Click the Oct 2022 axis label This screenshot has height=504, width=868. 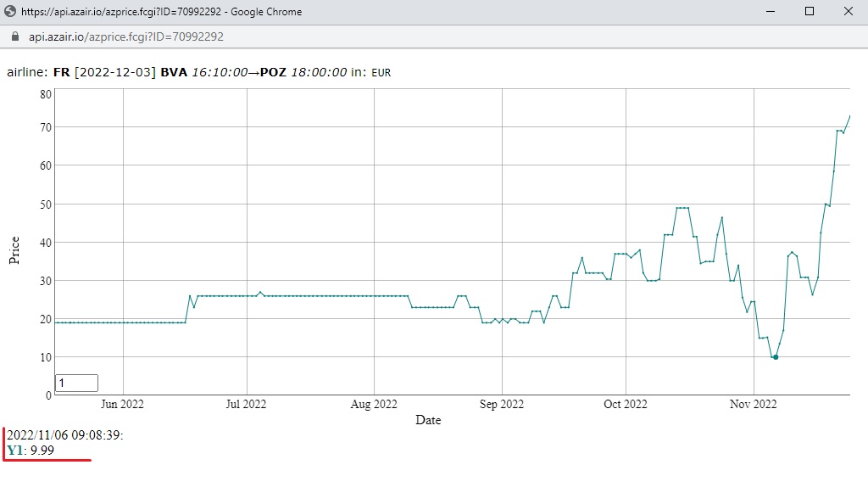626,405
